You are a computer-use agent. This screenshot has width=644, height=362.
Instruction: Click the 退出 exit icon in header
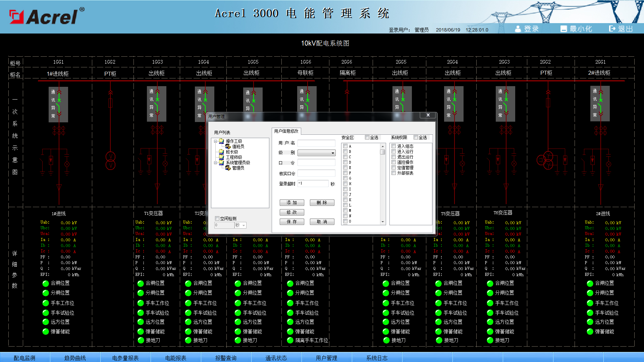click(612, 29)
